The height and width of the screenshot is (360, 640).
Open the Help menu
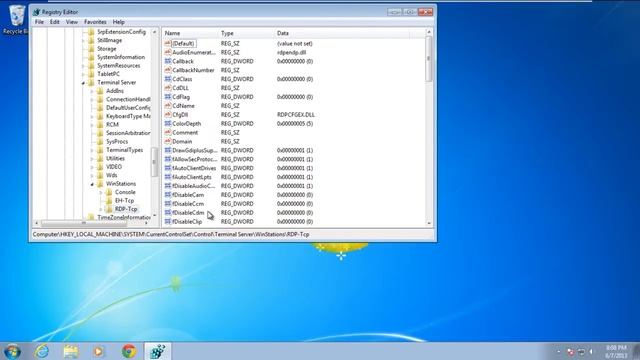point(119,22)
